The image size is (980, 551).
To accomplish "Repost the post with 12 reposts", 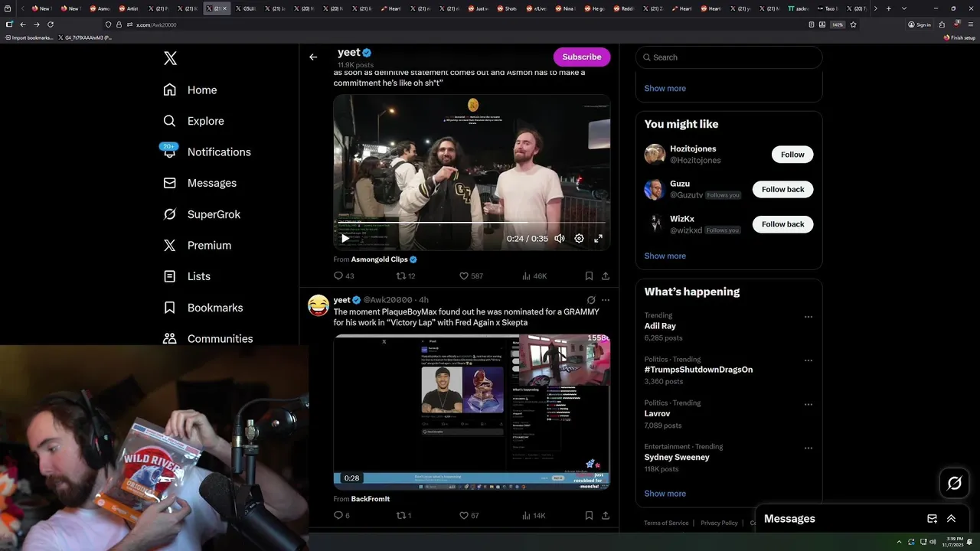I will click(406, 275).
